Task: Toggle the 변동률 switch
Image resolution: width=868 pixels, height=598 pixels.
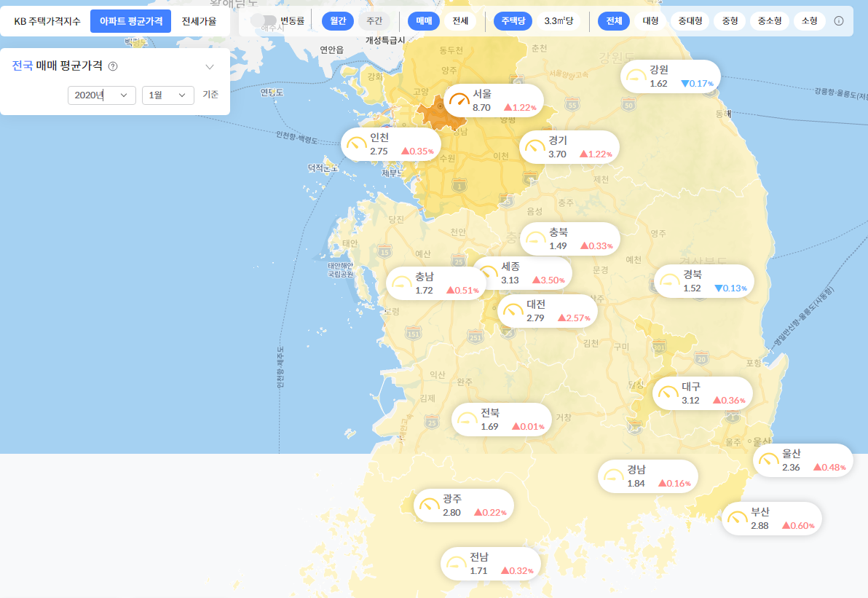Action: 263,20
